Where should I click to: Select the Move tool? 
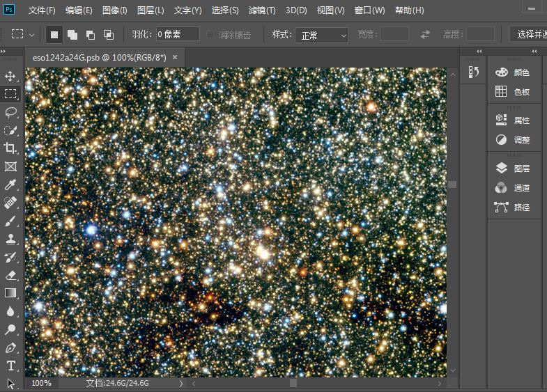pos(10,76)
